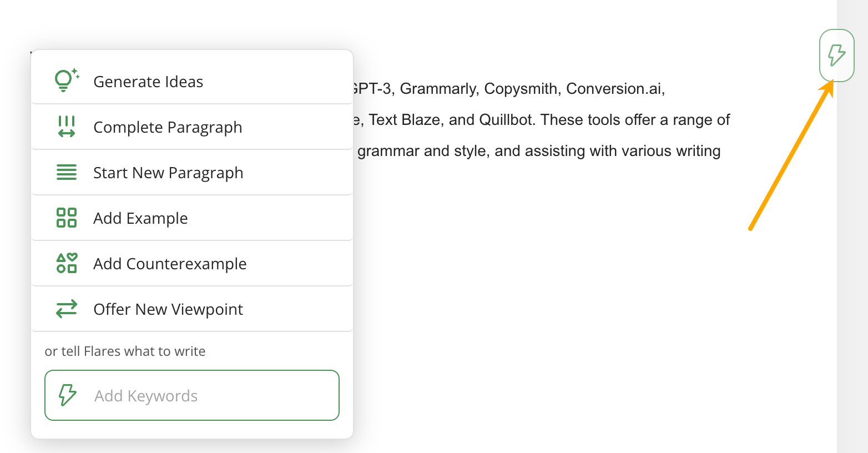The height and width of the screenshot is (453, 868).
Task: Click the "or tell Flares what to write" text
Action: (x=125, y=351)
